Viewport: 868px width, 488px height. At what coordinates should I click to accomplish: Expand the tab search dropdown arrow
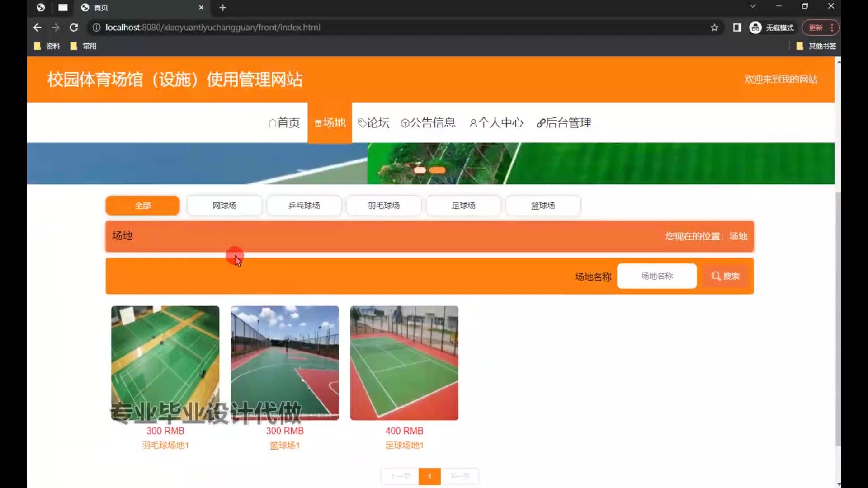[752, 6]
